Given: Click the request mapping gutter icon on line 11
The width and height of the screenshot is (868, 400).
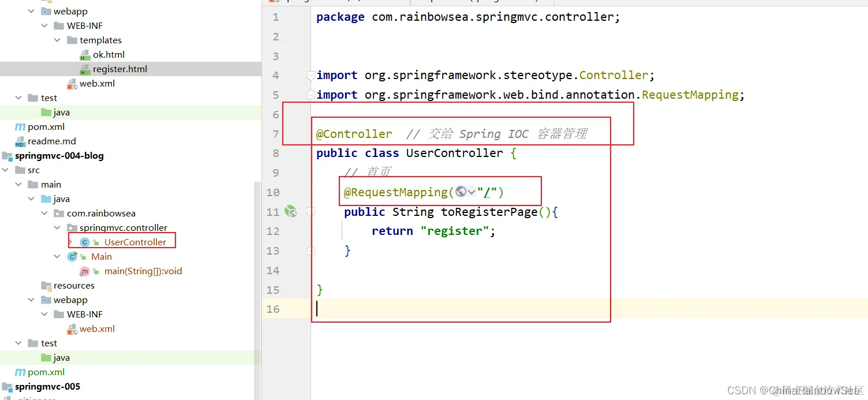Looking at the screenshot, I should (x=291, y=212).
